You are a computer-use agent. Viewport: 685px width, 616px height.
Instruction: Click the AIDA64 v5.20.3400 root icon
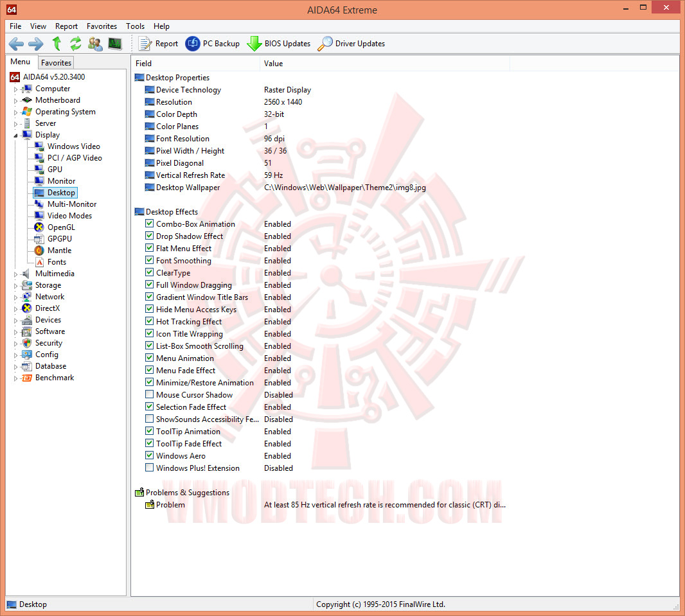[15, 77]
